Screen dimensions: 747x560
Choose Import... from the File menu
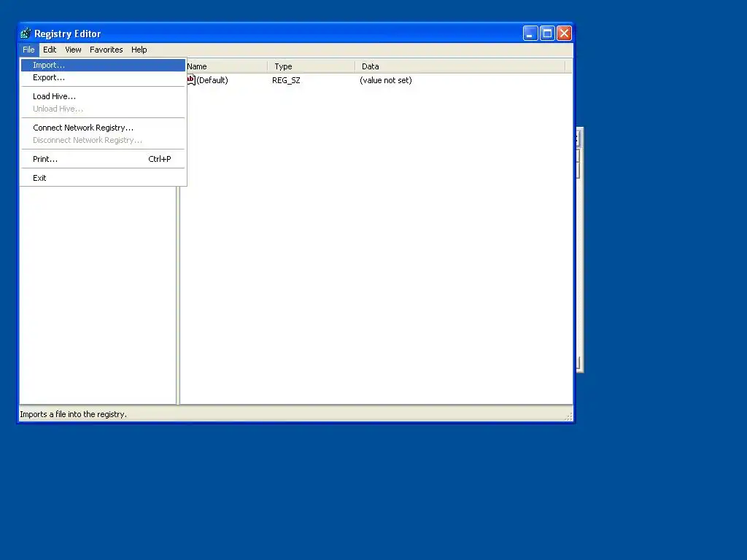tap(103, 65)
